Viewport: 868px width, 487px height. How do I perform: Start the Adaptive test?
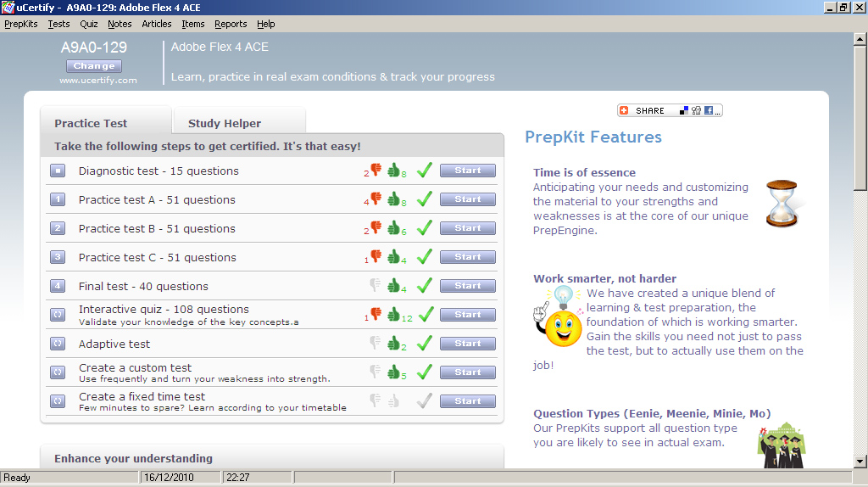[x=468, y=344]
